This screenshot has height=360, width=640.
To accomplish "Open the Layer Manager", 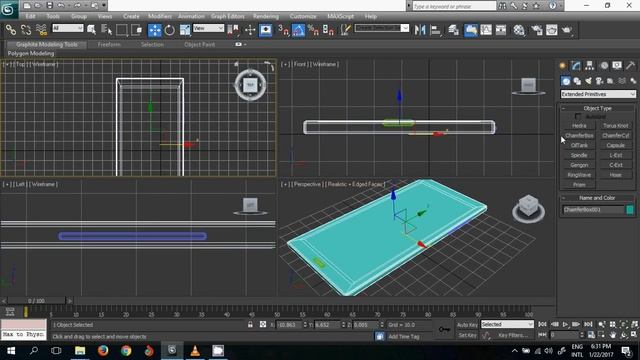I will (453, 30).
